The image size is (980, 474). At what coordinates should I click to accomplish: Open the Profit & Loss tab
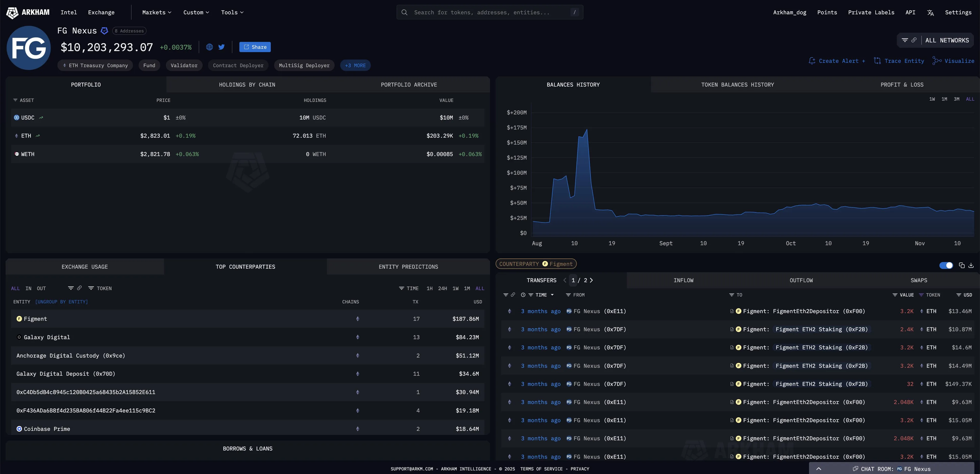click(x=902, y=85)
